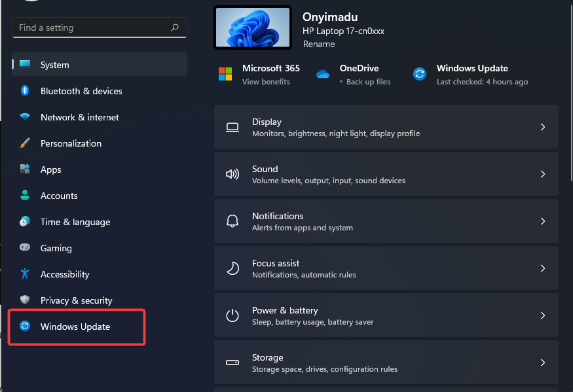573x392 pixels.
Task: Click the Microsoft 365 logo icon
Action: pyautogui.click(x=225, y=74)
